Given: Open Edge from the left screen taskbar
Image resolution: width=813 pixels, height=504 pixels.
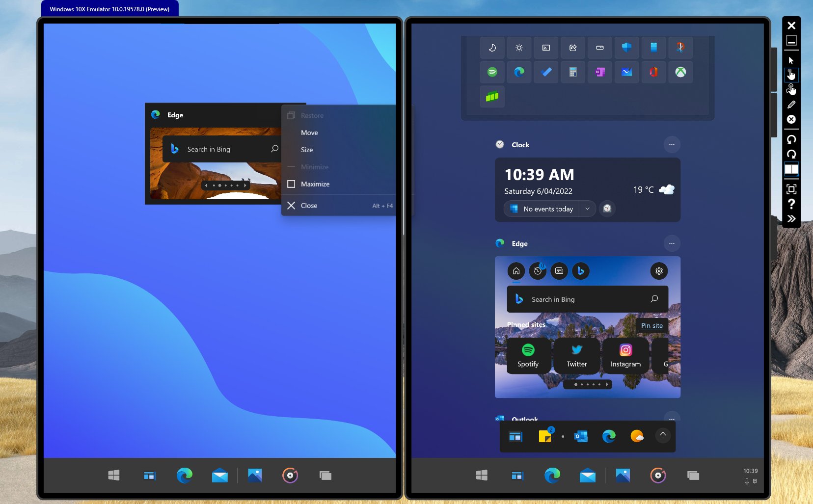Looking at the screenshot, I should [184, 475].
